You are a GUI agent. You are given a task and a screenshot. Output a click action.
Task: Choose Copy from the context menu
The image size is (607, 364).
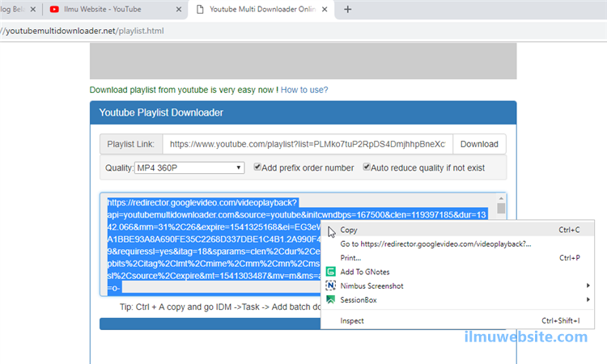pos(457,230)
